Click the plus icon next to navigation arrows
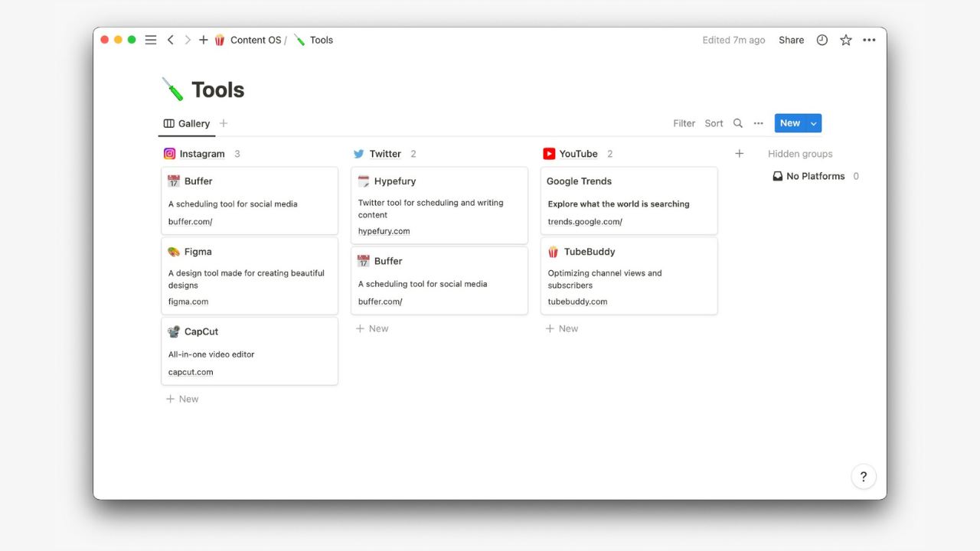This screenshot has height=551, width=980. coord(204,40)
